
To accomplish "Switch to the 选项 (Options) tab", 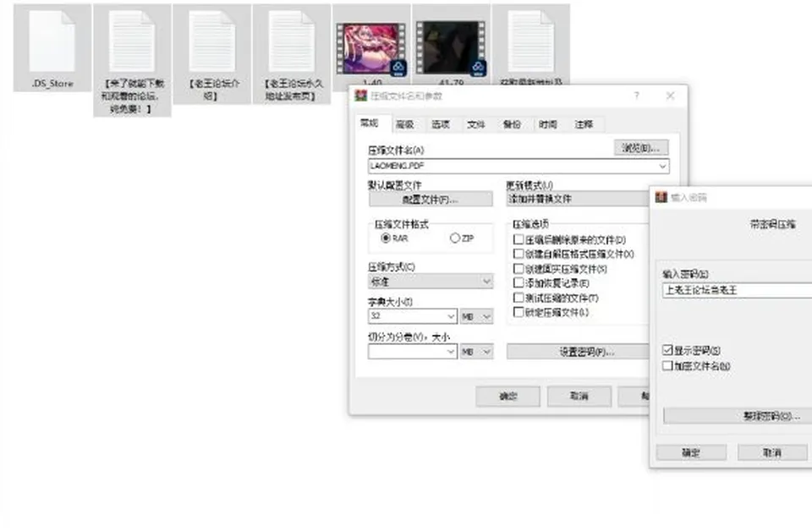I will click(x=440, y=124).
